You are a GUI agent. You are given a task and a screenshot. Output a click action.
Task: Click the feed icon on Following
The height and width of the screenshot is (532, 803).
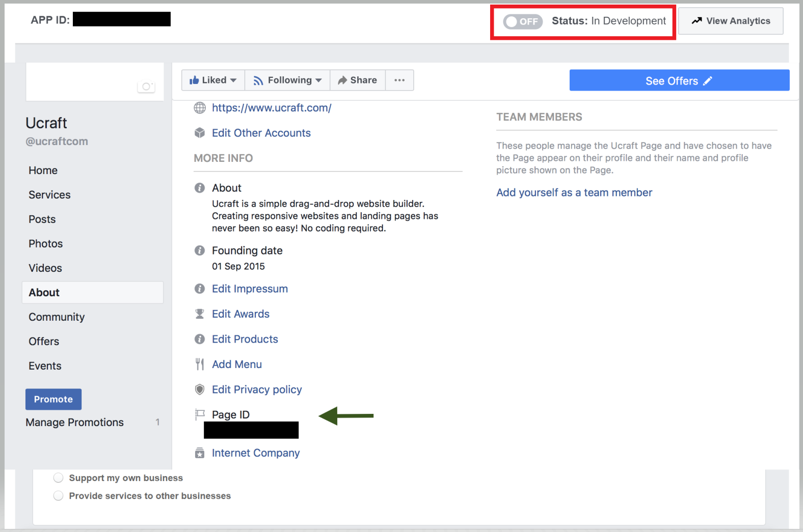[x=258, y=80]
